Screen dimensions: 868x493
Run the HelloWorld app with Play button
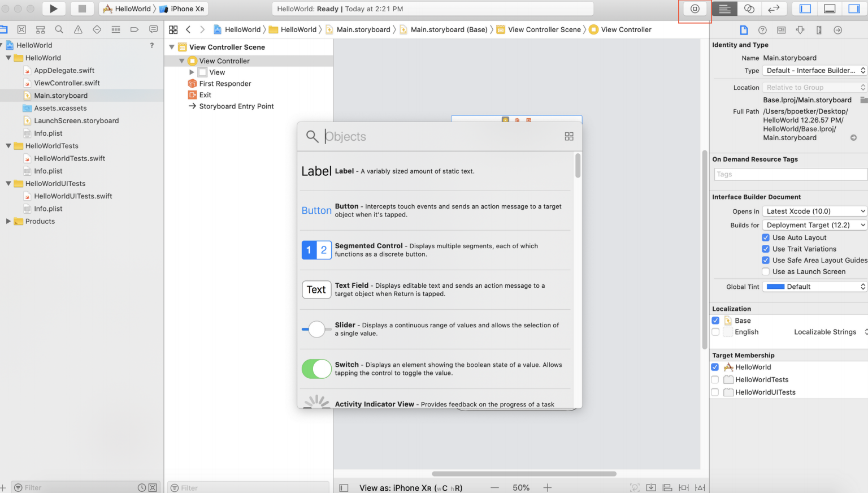pyautogui.click(x=54, y=8)
